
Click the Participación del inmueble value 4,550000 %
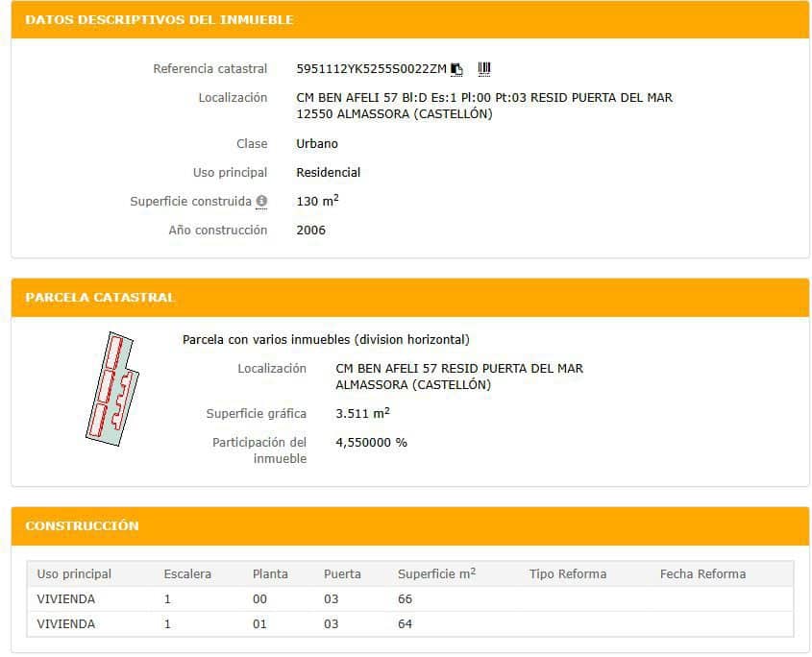tap(371, 443)
